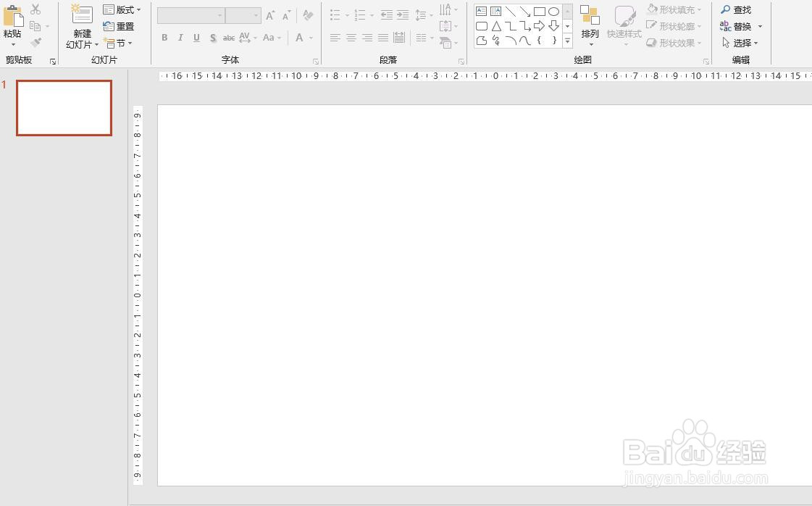The image size is (812, 506).
Task: Toggle Italic formatting
Action: (x=180, y=37)
